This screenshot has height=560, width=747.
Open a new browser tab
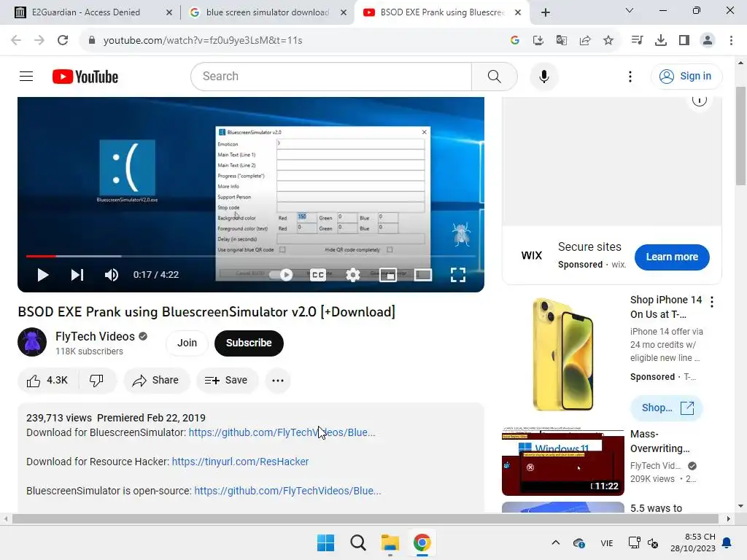(x=546, y=12)
